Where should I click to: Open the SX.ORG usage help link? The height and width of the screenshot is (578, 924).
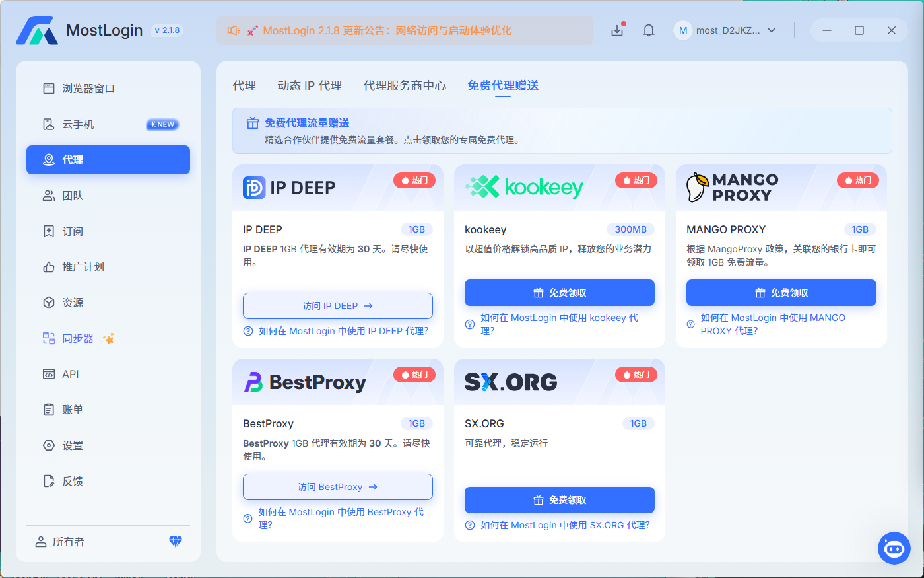pyautogui.click(x=565, y=525)
